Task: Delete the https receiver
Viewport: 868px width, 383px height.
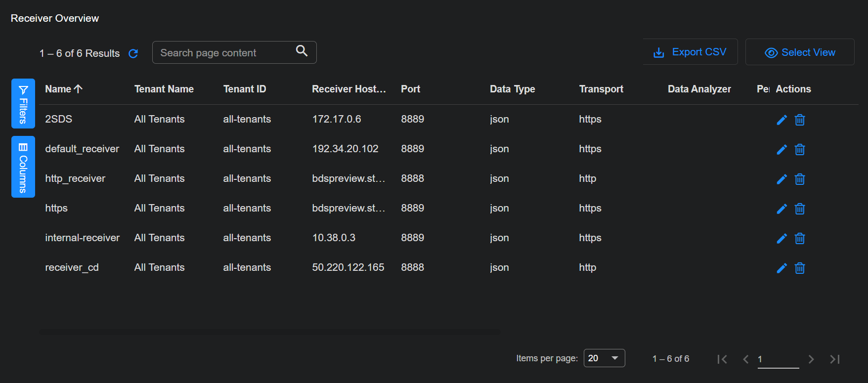Action: [x=800, y=209]
